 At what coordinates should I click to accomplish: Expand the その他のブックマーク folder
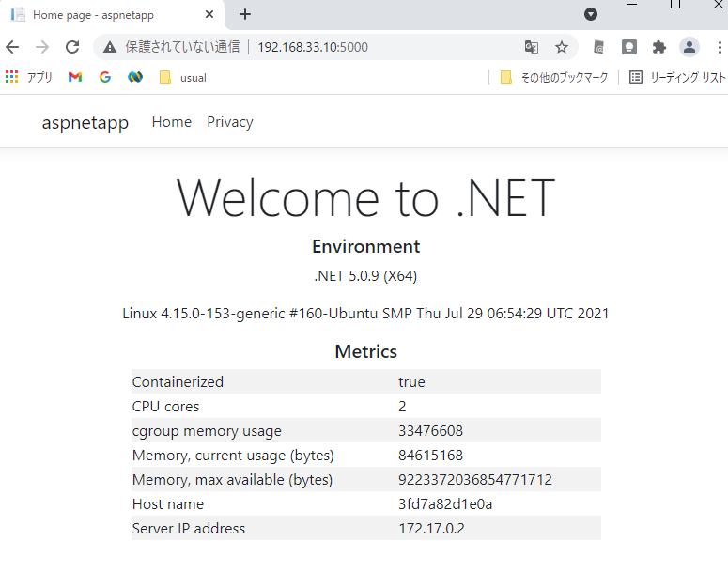coord(554,78)
